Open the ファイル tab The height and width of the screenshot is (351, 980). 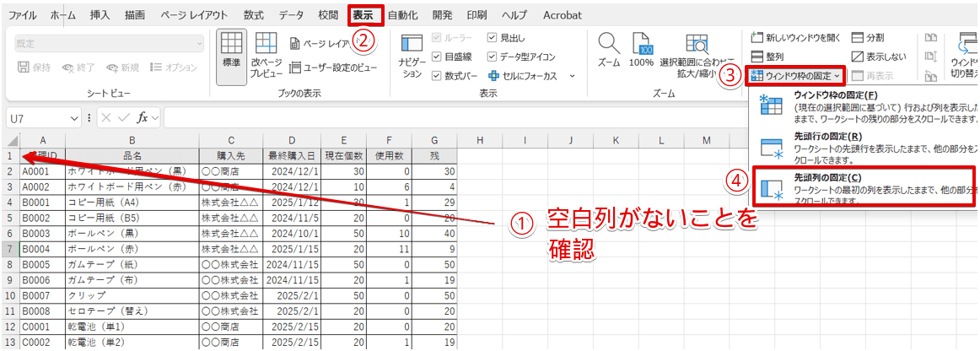coord(21,14)
